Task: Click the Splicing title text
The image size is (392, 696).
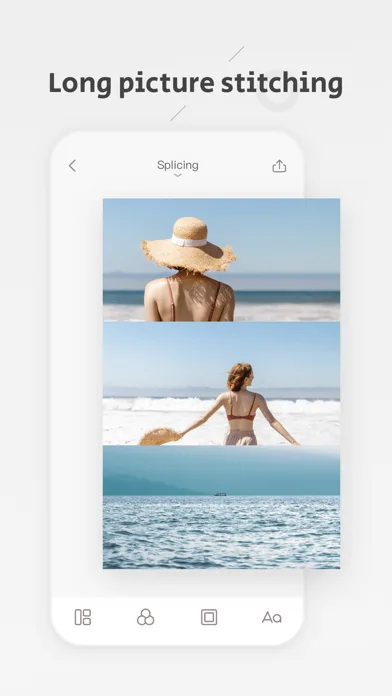Action: [178, 165]
